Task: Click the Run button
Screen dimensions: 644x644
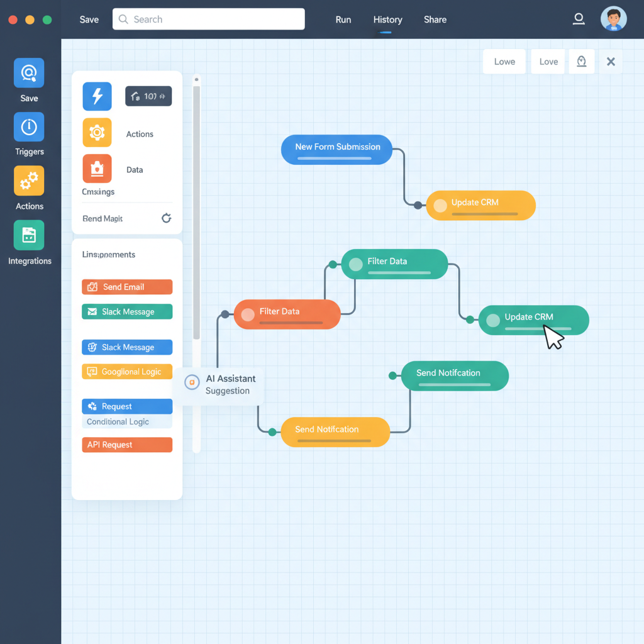Action: pos(343,19)
